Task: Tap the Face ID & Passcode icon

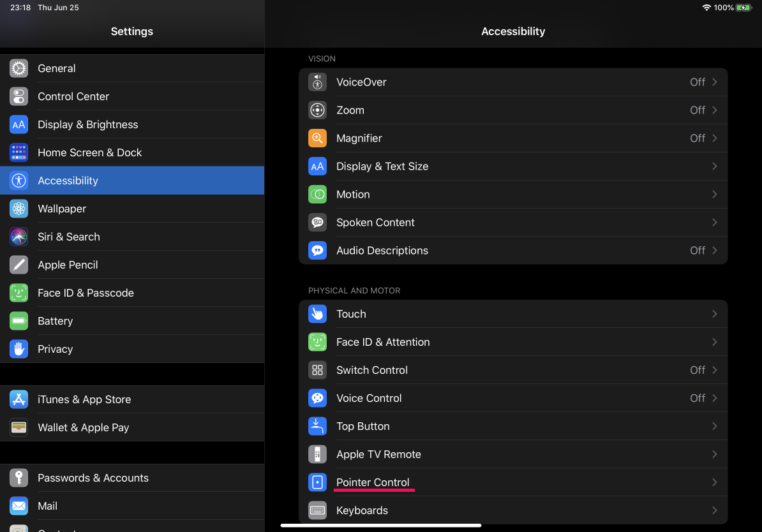Action: [19, 293]
